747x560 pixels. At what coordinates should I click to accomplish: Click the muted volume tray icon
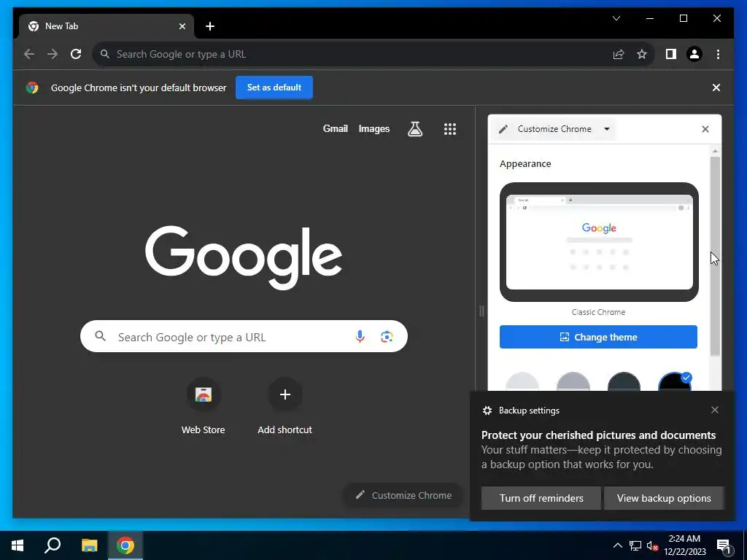pos(653,545)
